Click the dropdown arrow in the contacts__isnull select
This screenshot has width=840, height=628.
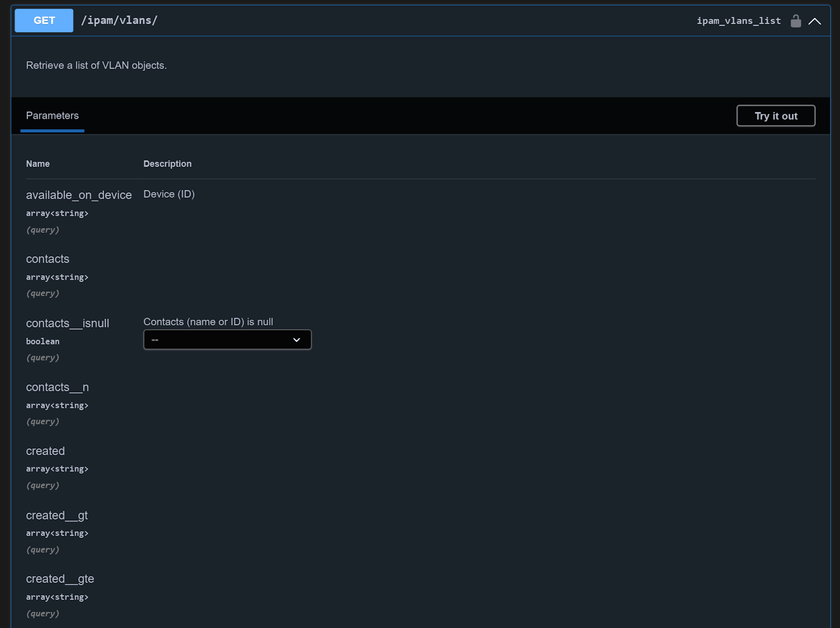[297, 340]
